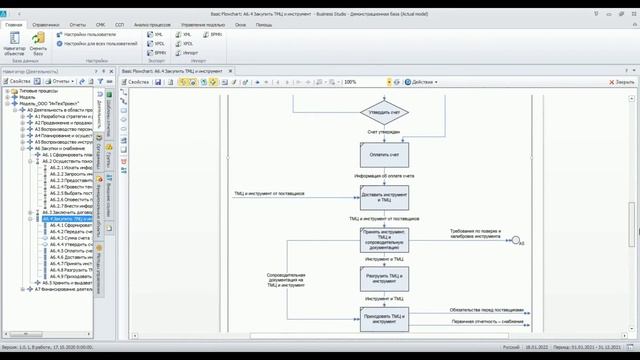Close the Basic Flowchart A6.4 tab
The height and width of the screenshot is (360, 640).
pos(230,71)
